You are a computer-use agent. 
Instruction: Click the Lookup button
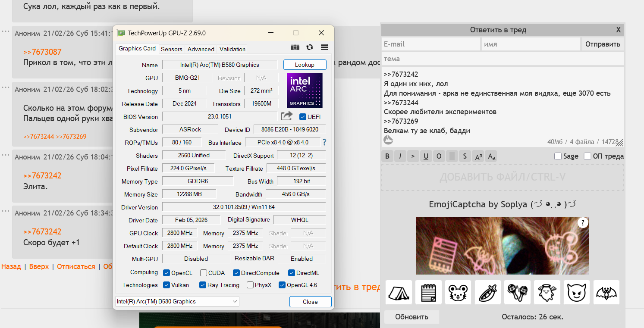305,65
